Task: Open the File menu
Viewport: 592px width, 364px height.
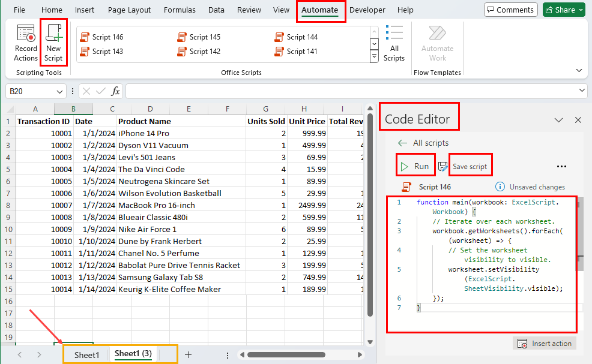Action: coord(19,10)
